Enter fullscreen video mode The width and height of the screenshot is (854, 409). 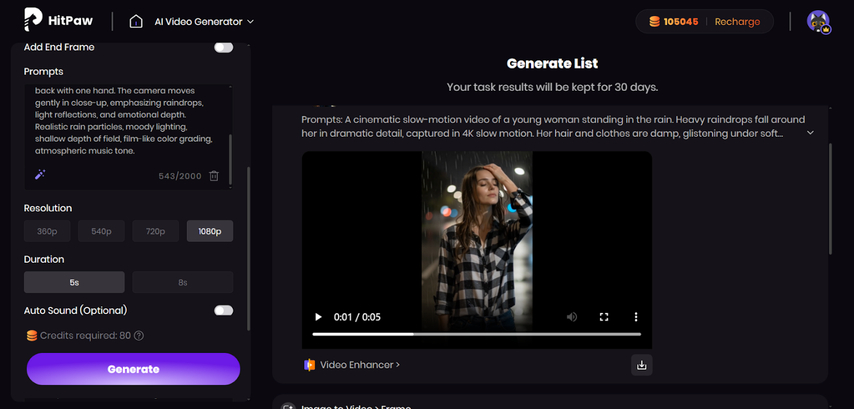(x=604, y=317)
